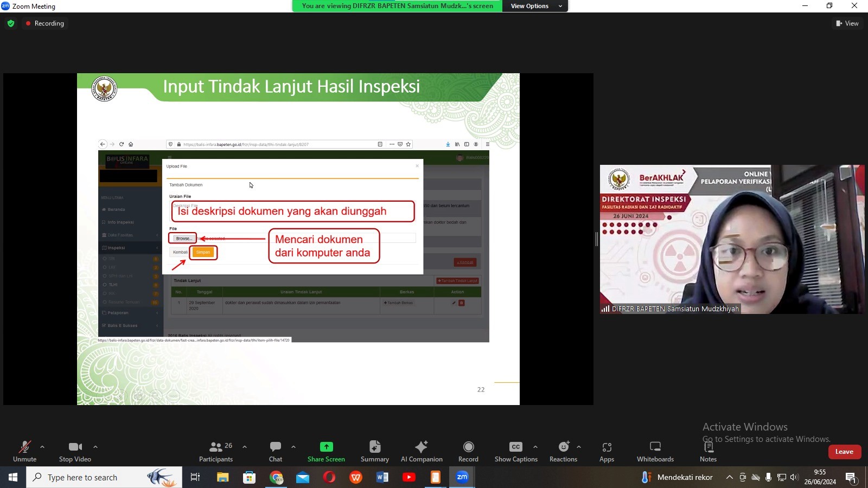Screen dimensions: 868x488
Task: Expand video options arrow beside Stop Video
Action: tap(95, 447)
